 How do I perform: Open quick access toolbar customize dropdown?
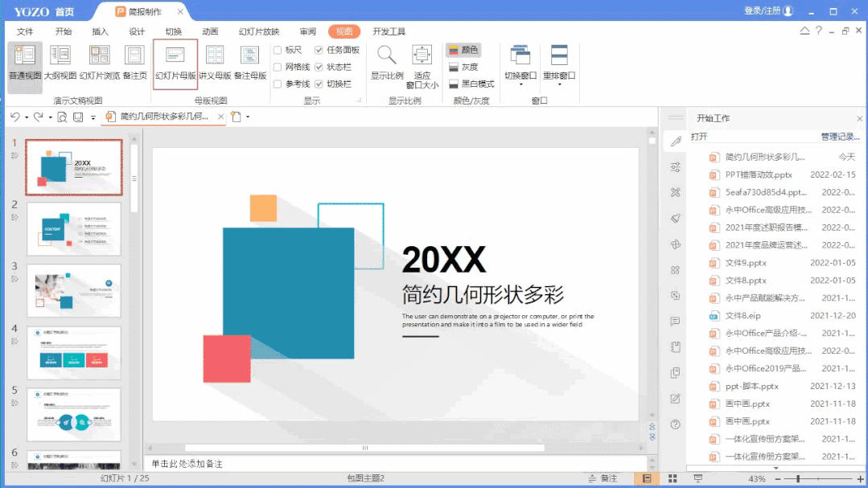(x=93, y=117)
